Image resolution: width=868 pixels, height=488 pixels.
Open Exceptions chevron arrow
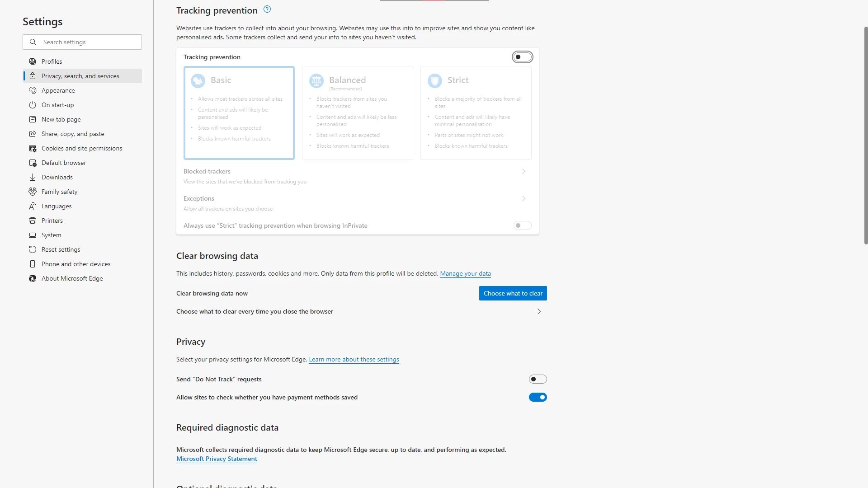(524, 198)
